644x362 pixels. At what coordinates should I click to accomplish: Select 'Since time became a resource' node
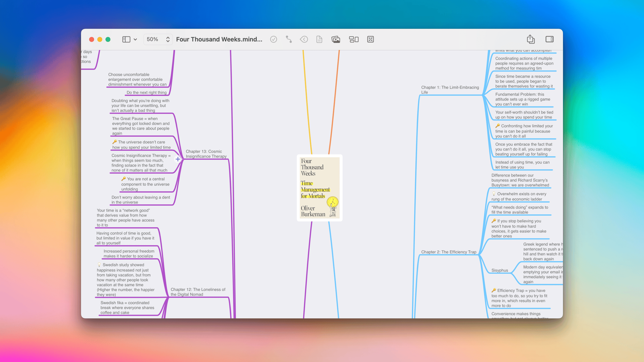click(524, 81)
